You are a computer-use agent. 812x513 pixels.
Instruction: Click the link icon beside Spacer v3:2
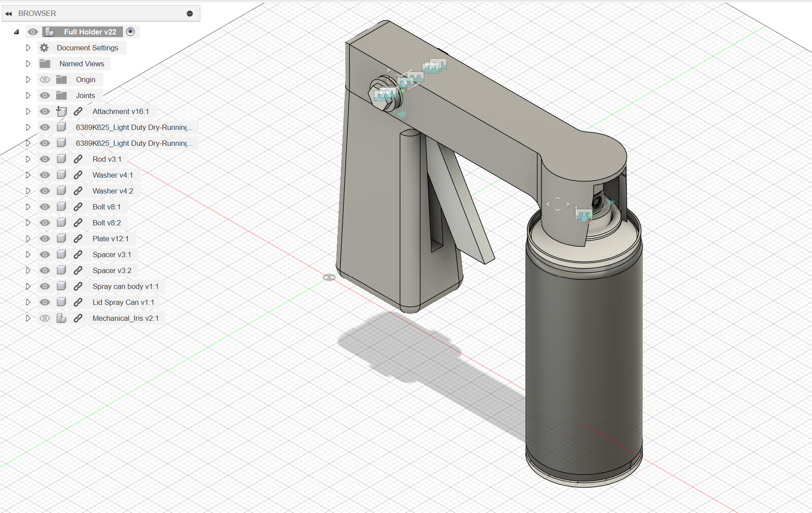[x=78, y=270]
